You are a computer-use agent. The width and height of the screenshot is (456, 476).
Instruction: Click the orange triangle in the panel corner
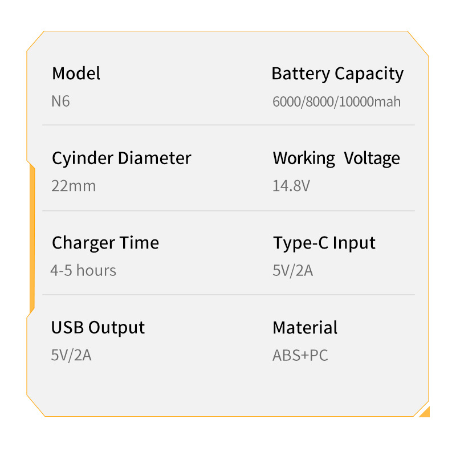tap(425, 412)
